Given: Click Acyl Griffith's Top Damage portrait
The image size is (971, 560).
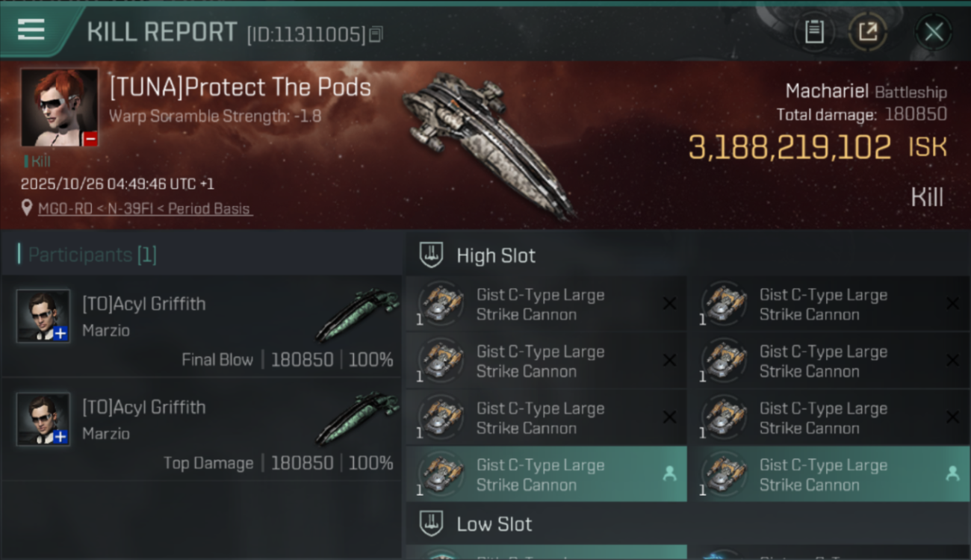Looking at the screenshot, I should 43,419.
